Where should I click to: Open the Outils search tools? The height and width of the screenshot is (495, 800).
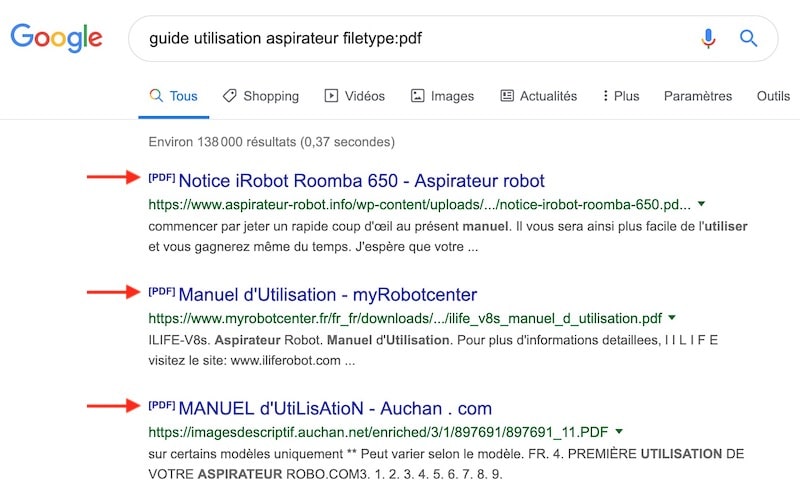773,96
